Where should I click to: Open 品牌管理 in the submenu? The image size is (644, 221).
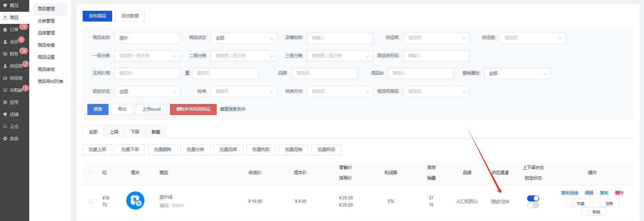[x=46, y=33]
